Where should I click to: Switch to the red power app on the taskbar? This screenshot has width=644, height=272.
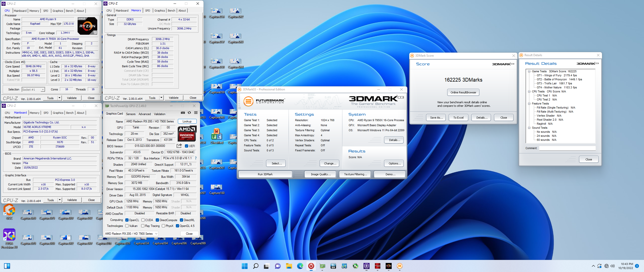(x=311, y=266)
